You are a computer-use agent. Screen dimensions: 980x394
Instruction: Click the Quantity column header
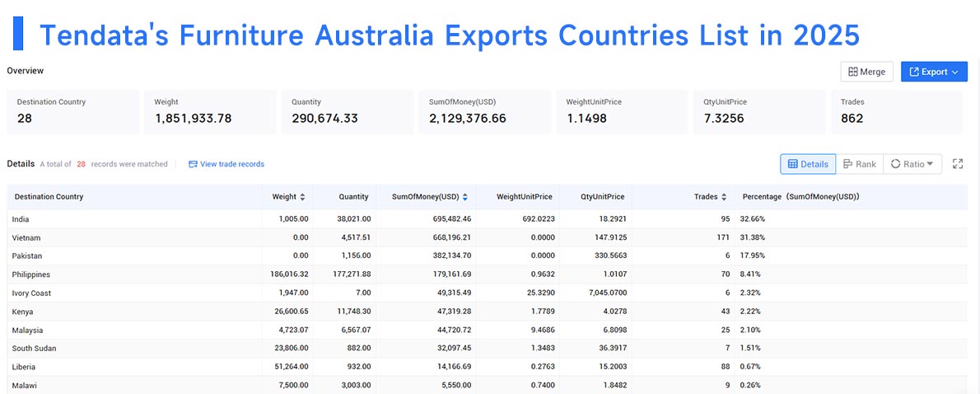(x=354, y=197)
